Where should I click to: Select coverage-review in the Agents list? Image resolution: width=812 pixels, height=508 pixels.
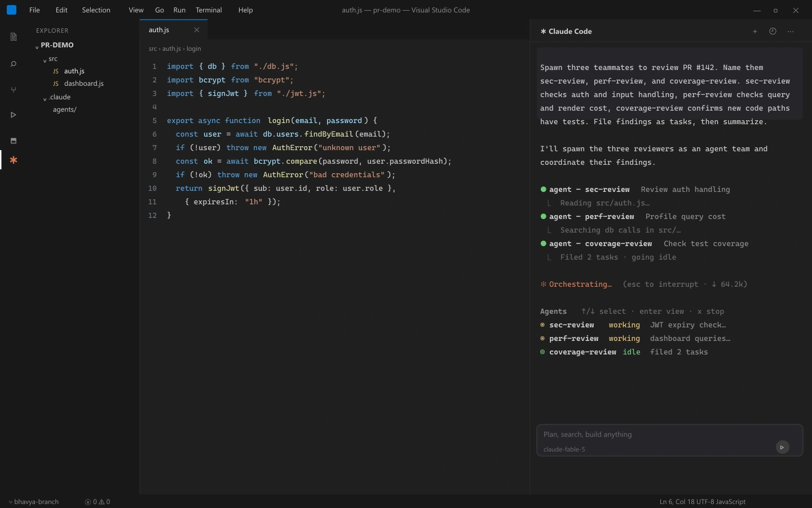583,352
